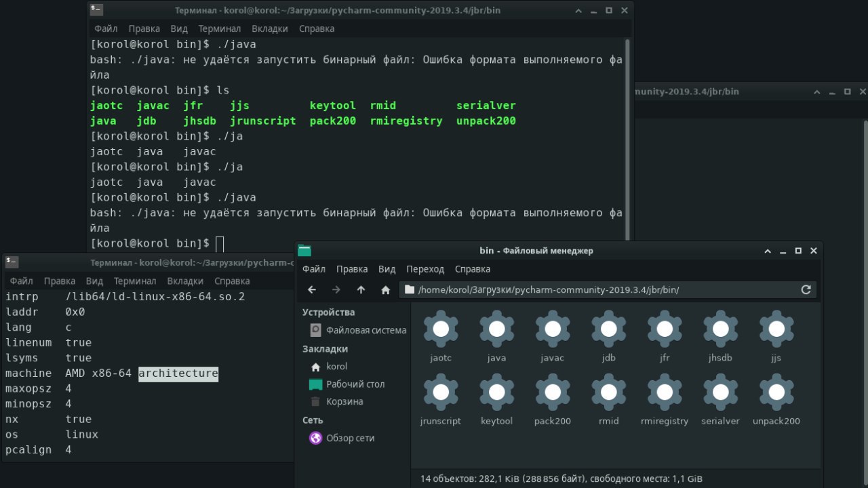The height and width of the screenshot is (488, 868).
Task: Select the java executable icon in file manager
Action: coord(496,329)
